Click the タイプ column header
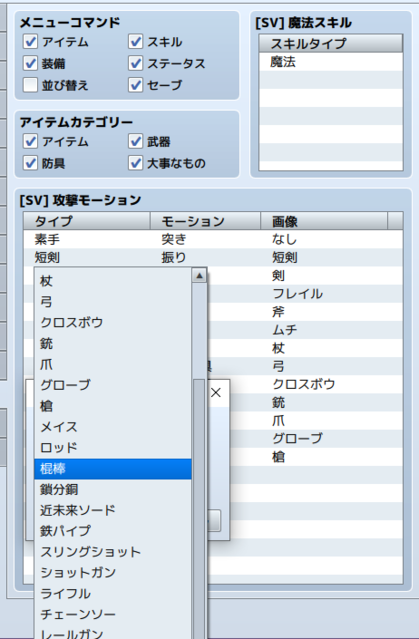 (87, 221)
